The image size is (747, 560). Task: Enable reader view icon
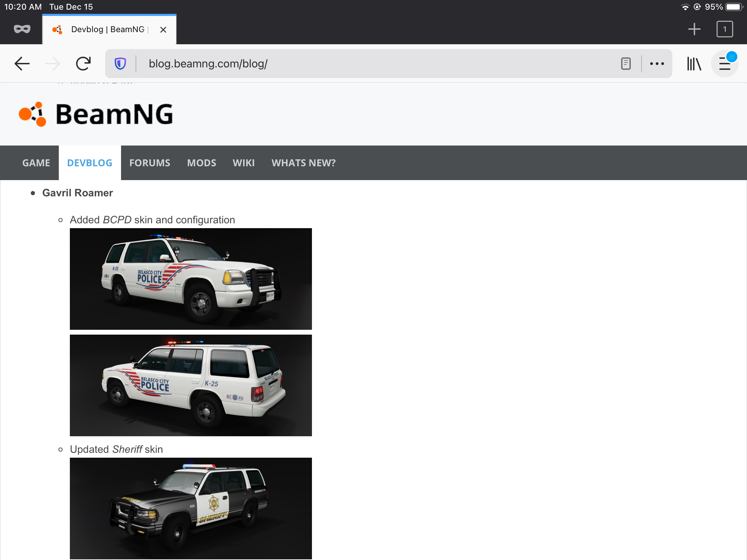[x=626, y=64]
